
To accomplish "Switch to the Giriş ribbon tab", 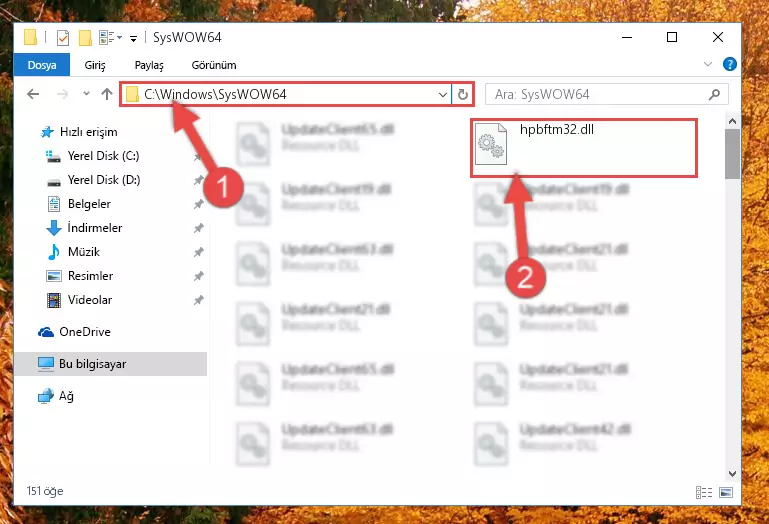I will 95,65.
